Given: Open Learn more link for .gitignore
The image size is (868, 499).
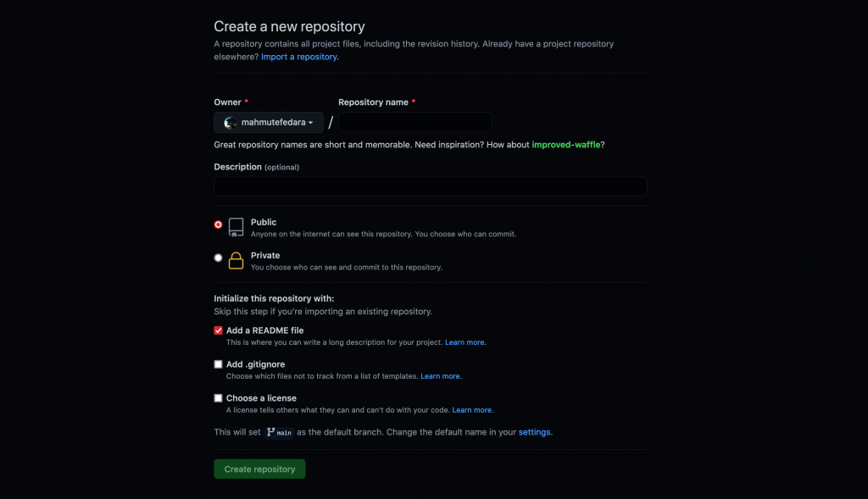Looking at the screenshot, I should [x=441, y=376].
